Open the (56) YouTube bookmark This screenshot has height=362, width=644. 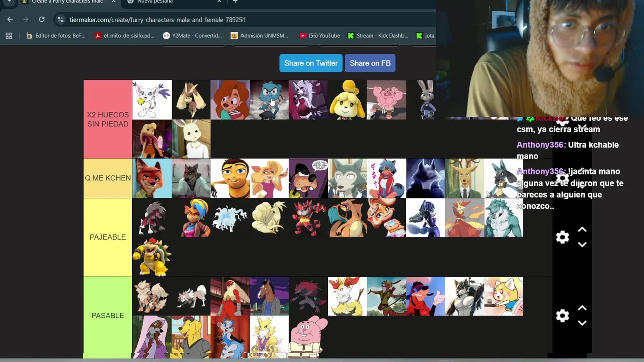pos(319,36)
